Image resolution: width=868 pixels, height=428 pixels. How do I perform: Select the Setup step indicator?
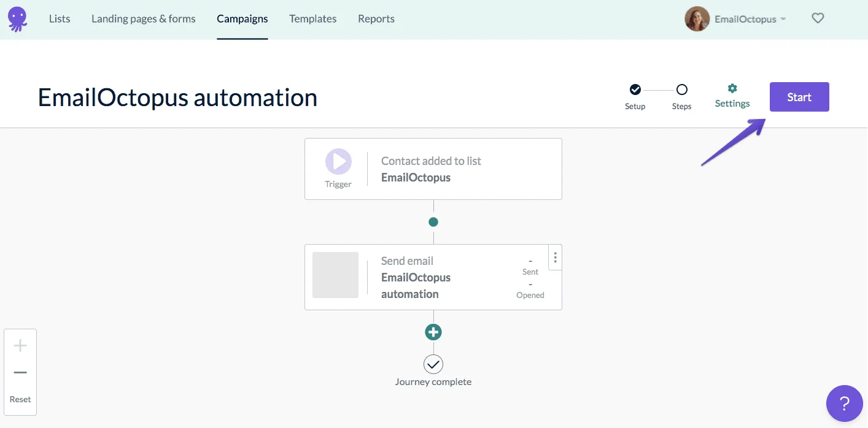(x=635, y=90)
